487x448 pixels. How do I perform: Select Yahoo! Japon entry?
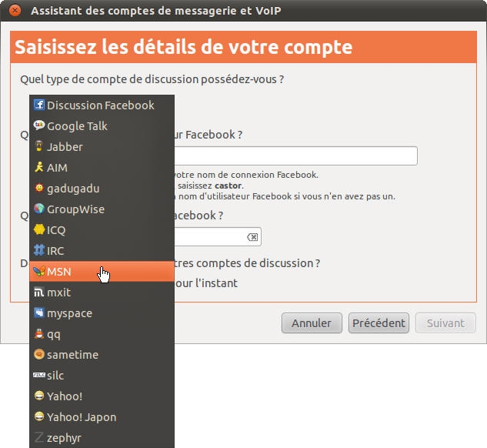pos(102,417)
